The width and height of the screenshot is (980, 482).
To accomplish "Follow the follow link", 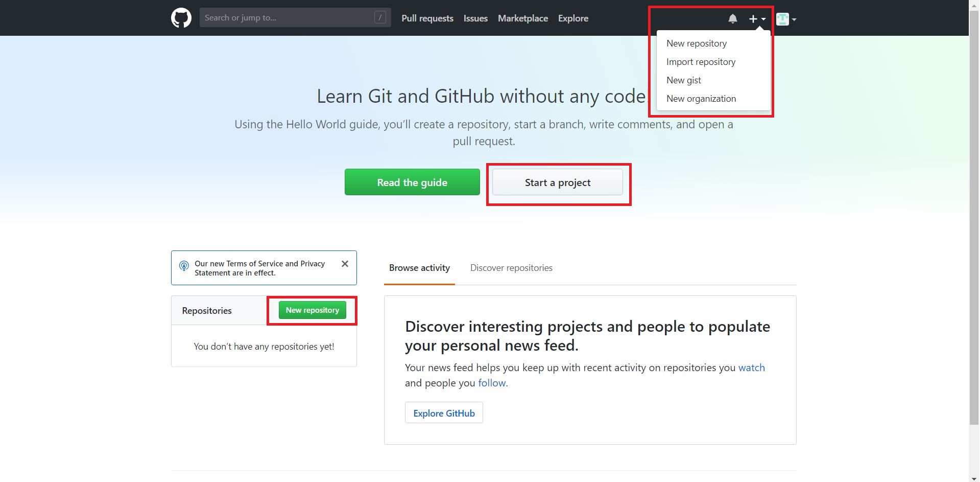I will [x=492, y=383].
